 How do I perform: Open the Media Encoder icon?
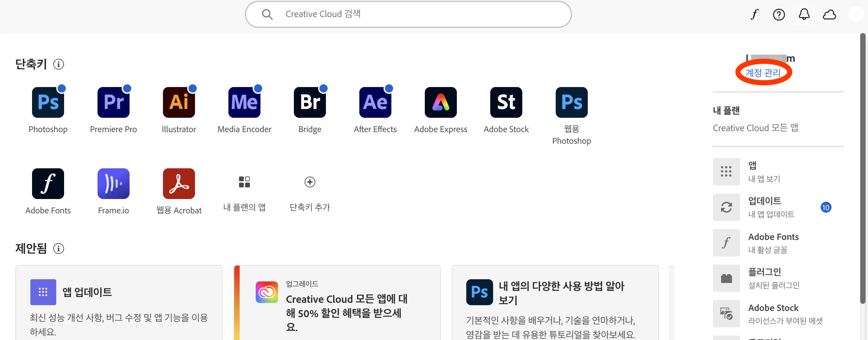tap(244, 102)
